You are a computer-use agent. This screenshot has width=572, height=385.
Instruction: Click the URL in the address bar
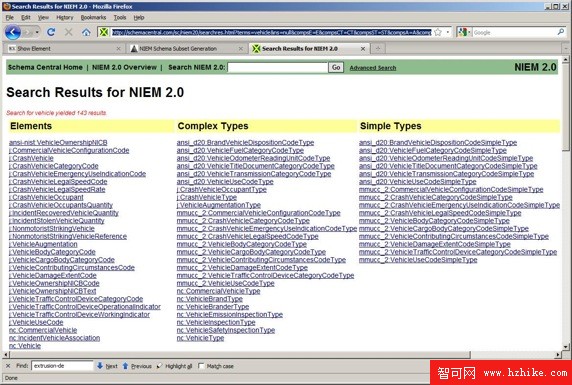(x=271, y=32)
